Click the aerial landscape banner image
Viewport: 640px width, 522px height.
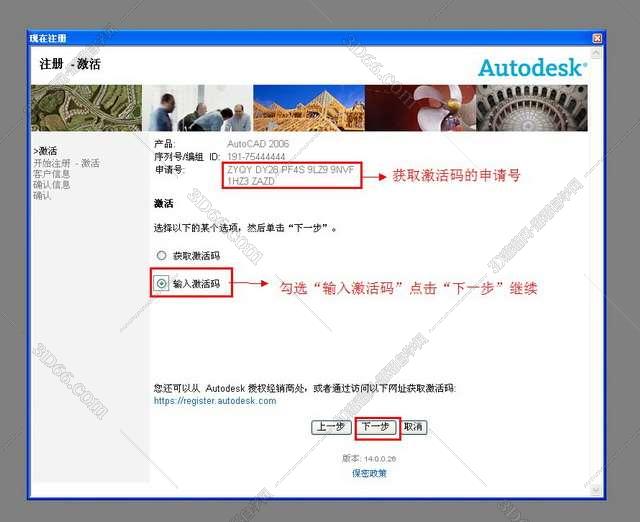tap(86, 108)
